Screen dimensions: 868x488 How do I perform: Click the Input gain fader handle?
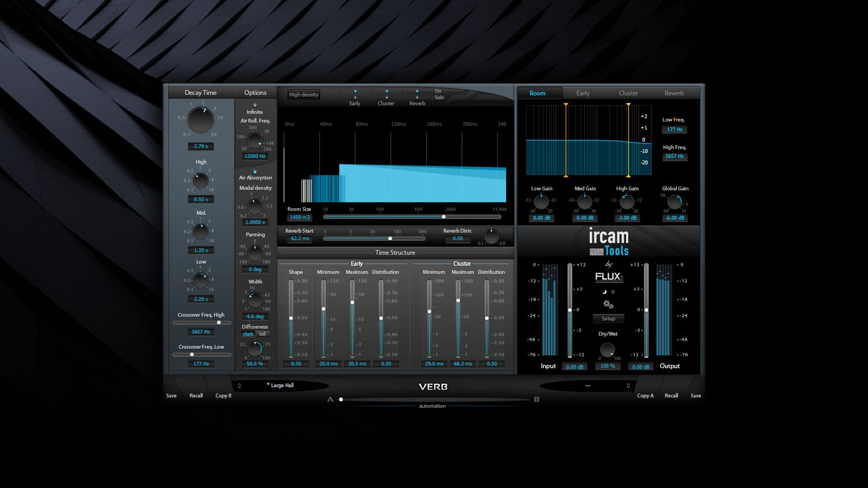[570, 310]
